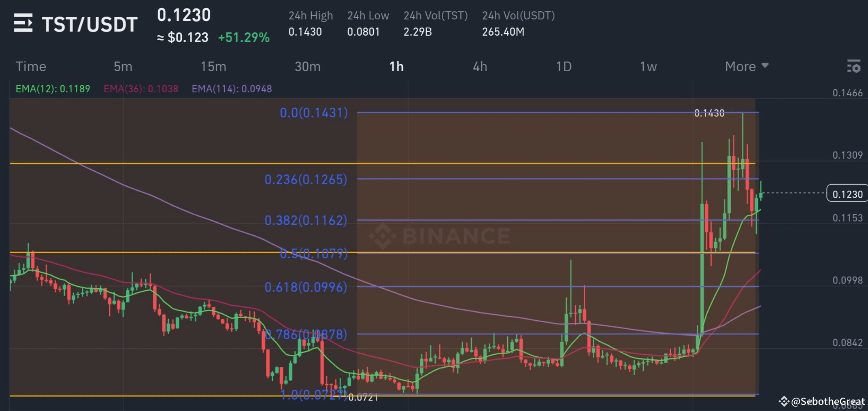This screenshot has height=411, width=868.
Task: Open the trading pair selector menu icon
Action: (23, 23)
